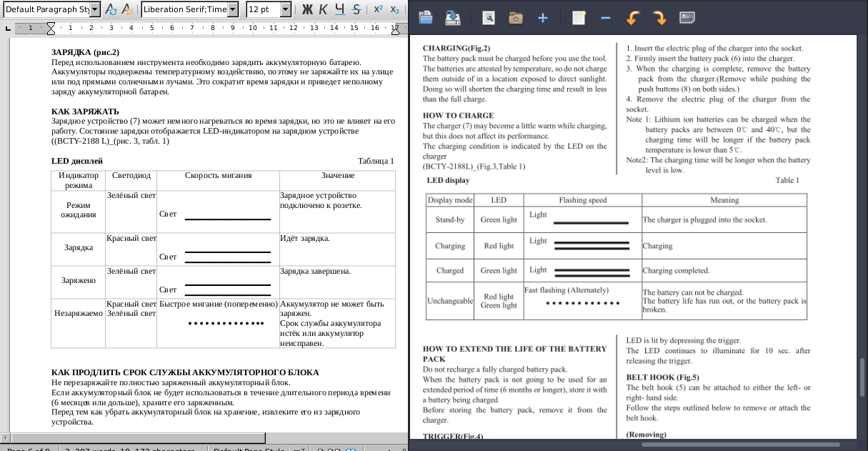Click "Red light" cell in Charging row

pyautogui.click(x=499, y=245)
